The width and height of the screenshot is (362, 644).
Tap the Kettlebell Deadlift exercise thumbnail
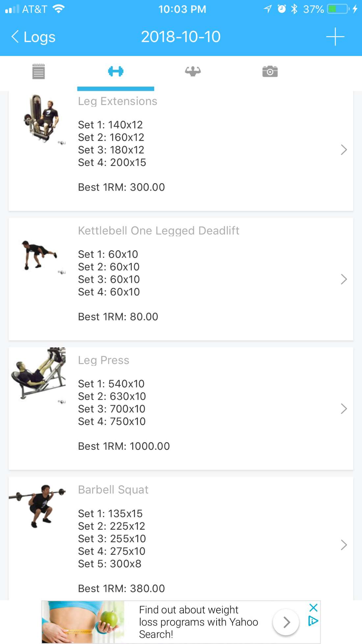click(39, 255)
